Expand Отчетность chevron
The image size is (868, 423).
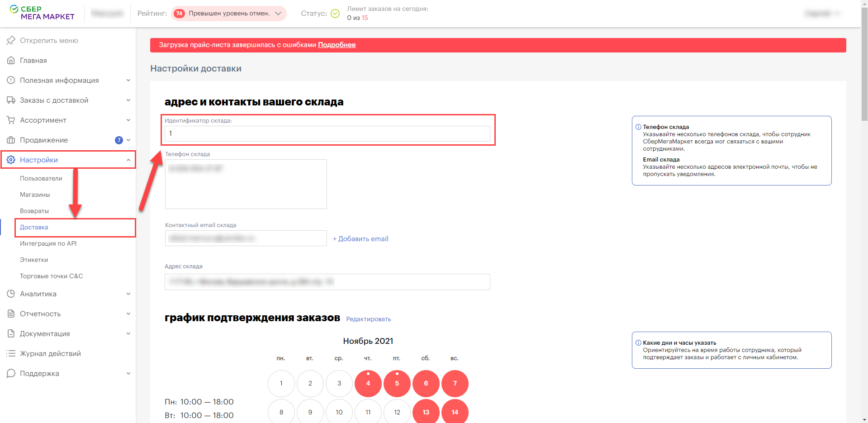point(128,314)
